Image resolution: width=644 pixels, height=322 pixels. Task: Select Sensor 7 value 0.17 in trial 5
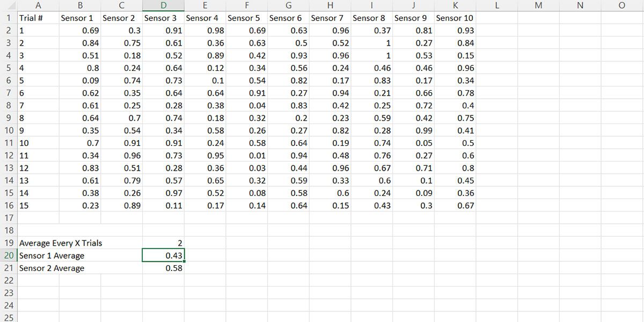pyautogui.click(x=330, y=80)
